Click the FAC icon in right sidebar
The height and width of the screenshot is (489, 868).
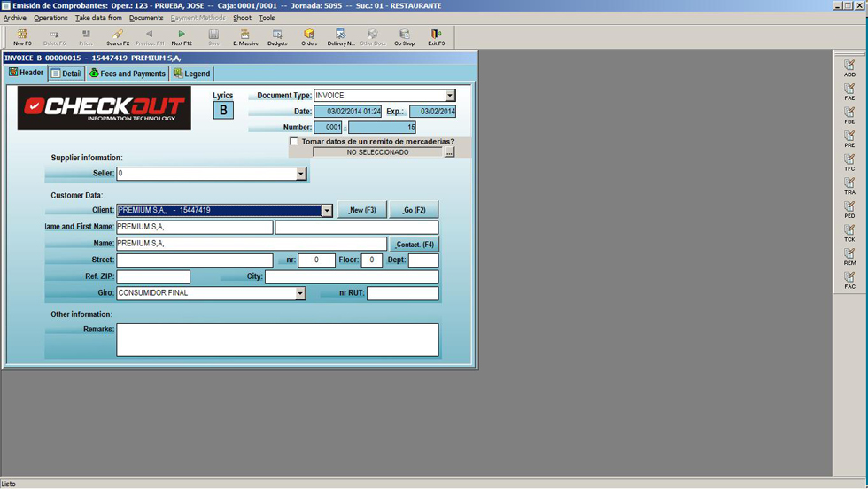coord(849,280)
